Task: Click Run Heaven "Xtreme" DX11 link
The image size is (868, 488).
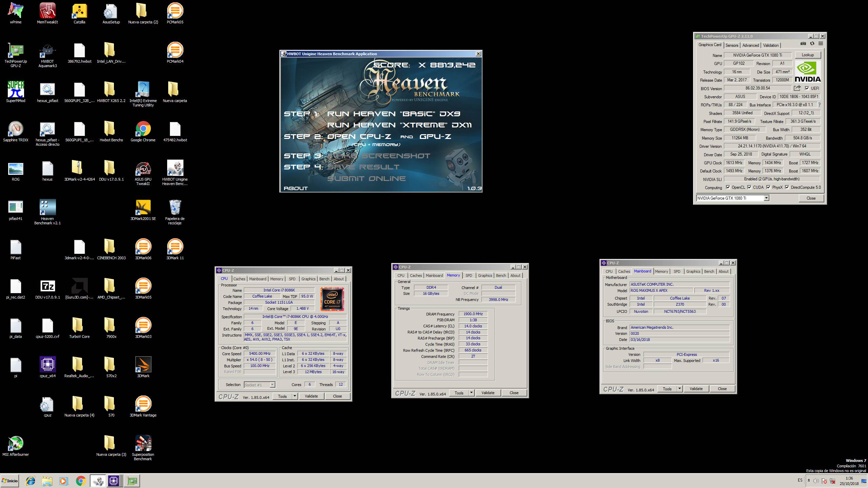Action: coord(399,125)
